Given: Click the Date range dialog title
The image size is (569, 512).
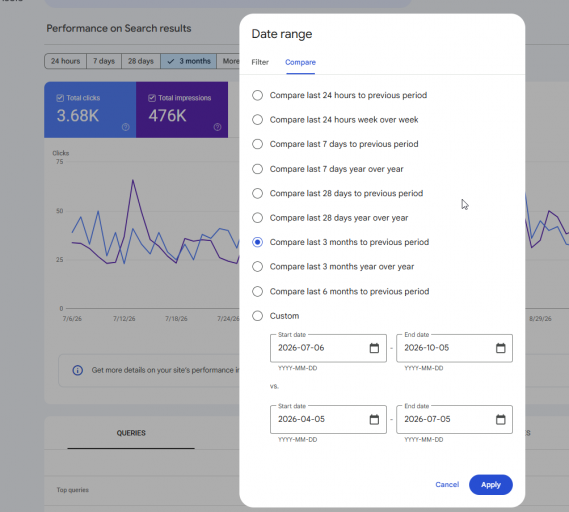Looking at the screenshot, I should click(282, 34).
